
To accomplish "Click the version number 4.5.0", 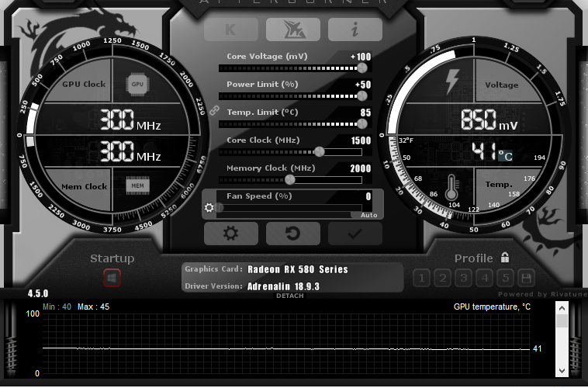I will pos(38,293).
